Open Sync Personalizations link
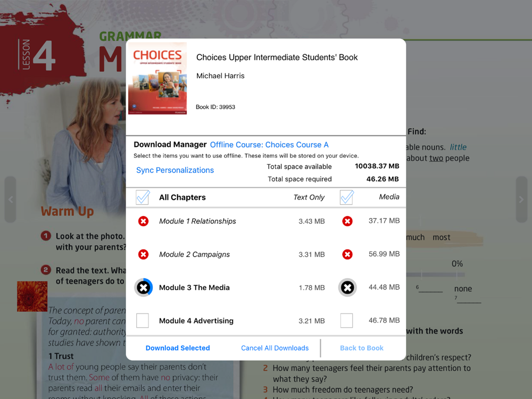 pyautogui.click(x=175, y=170)
